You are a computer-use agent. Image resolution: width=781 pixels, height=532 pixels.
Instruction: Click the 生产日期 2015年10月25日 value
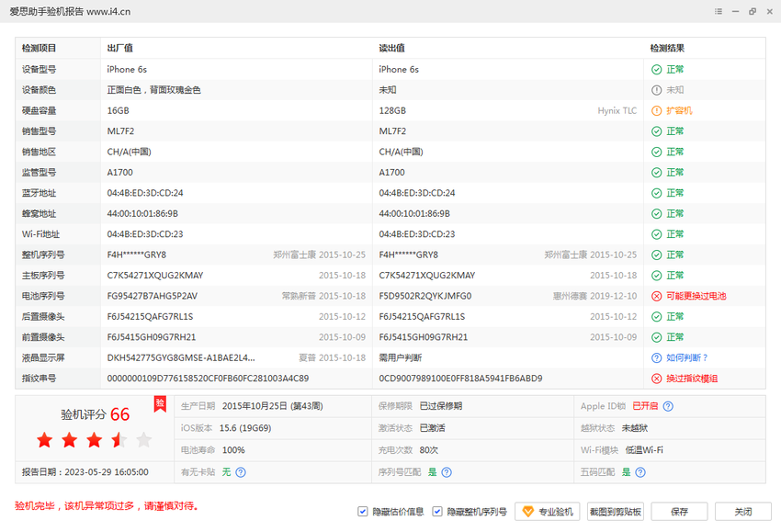point(273,406)
